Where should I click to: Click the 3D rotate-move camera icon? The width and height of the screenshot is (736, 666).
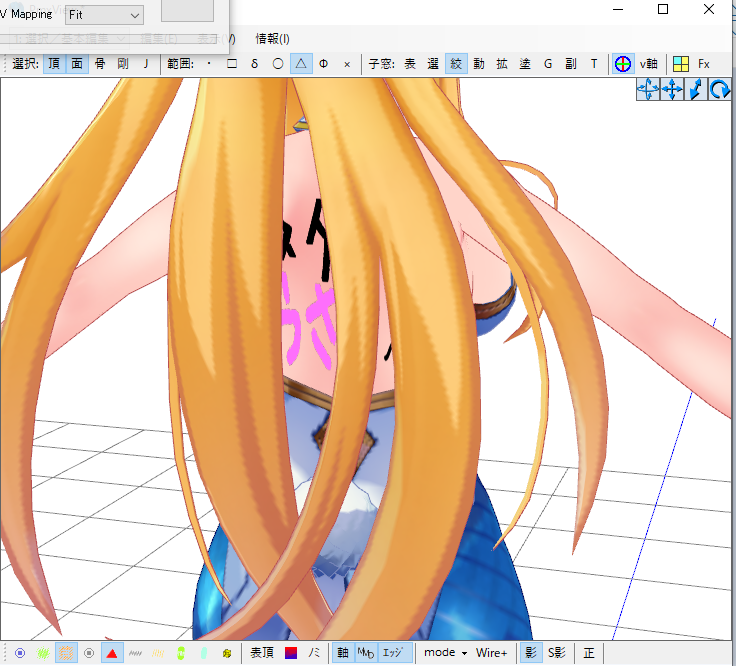pos(648,89)
